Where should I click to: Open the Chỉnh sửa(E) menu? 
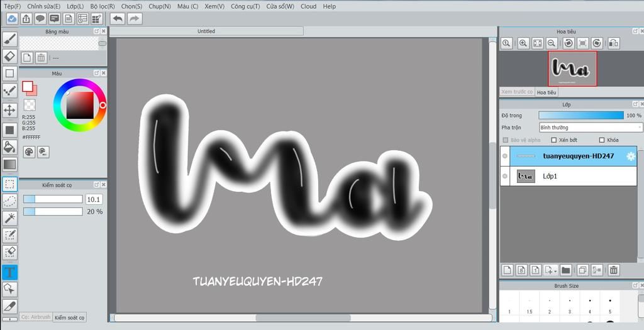[x=43, y=6]
